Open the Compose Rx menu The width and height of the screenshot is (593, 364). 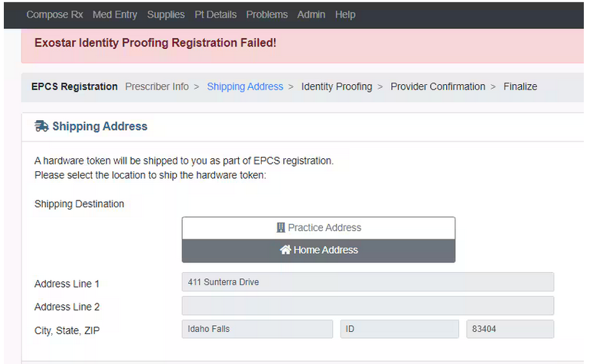[x=54, y=15]
